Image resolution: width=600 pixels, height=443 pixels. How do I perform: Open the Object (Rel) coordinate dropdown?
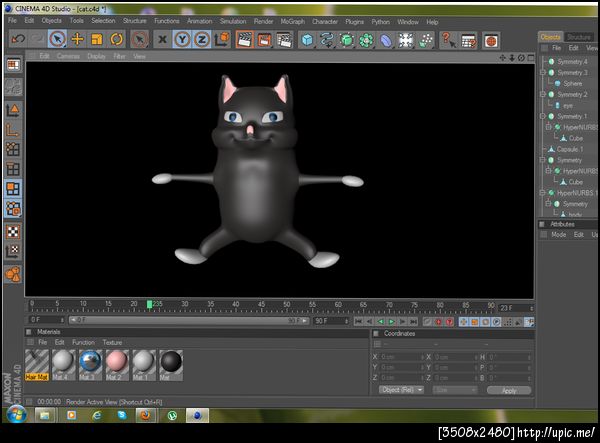coord(402,390)
